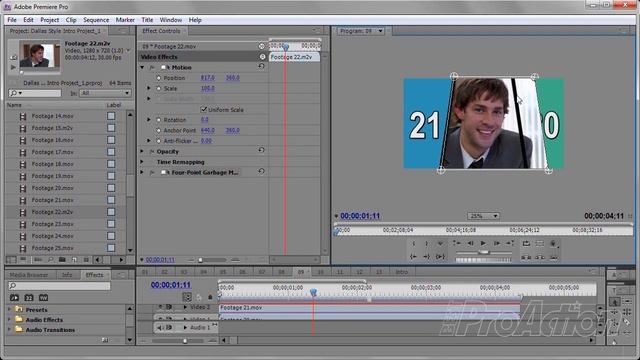The height and width of the screenshot is (360, 640).
Task: Click the Play button in Program monitor
Action: pyautogui.click(x=483, y=243)
